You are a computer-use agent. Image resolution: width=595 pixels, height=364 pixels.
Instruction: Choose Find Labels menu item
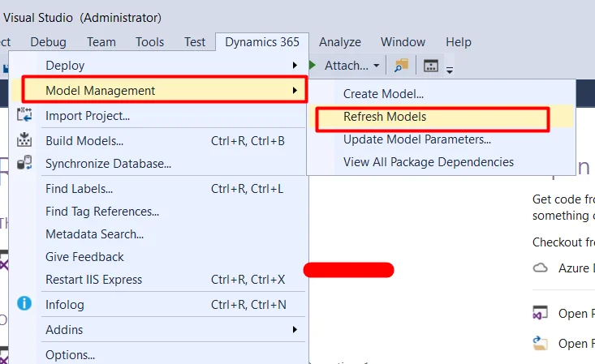point(79,189)
